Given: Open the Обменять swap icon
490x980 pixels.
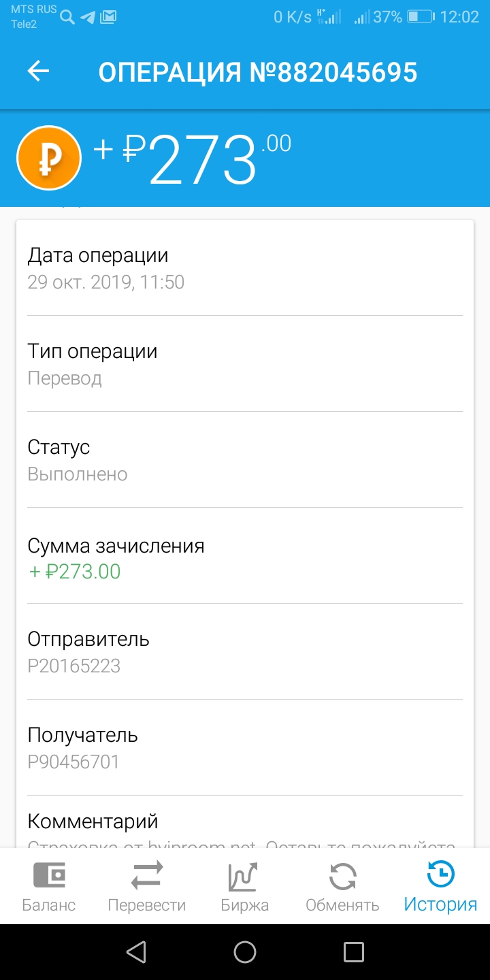Looking at the screenshot, I should 342,877.
